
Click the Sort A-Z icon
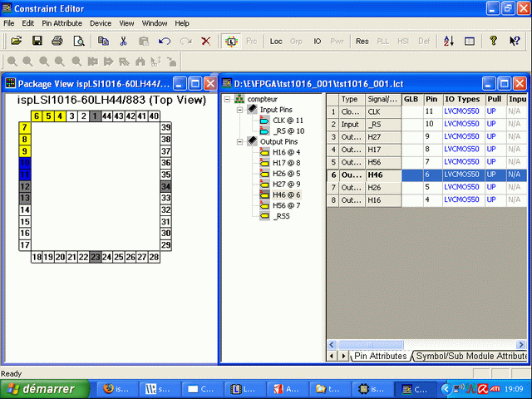click(x=448, y=41)
